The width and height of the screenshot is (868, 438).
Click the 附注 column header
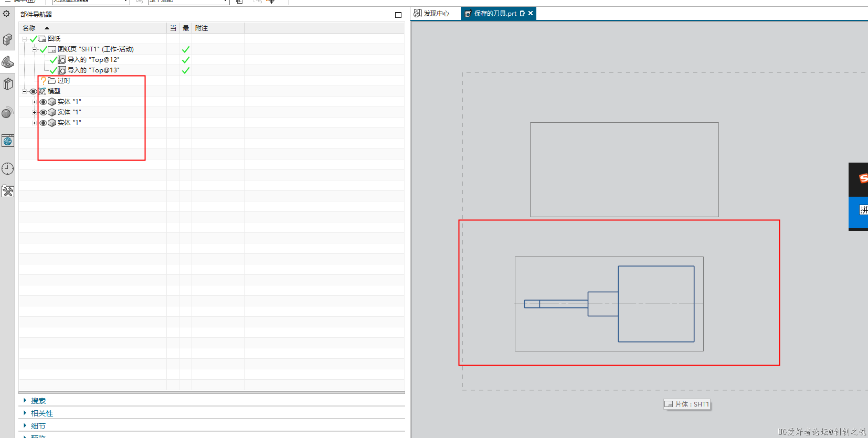tap(218, 28)
